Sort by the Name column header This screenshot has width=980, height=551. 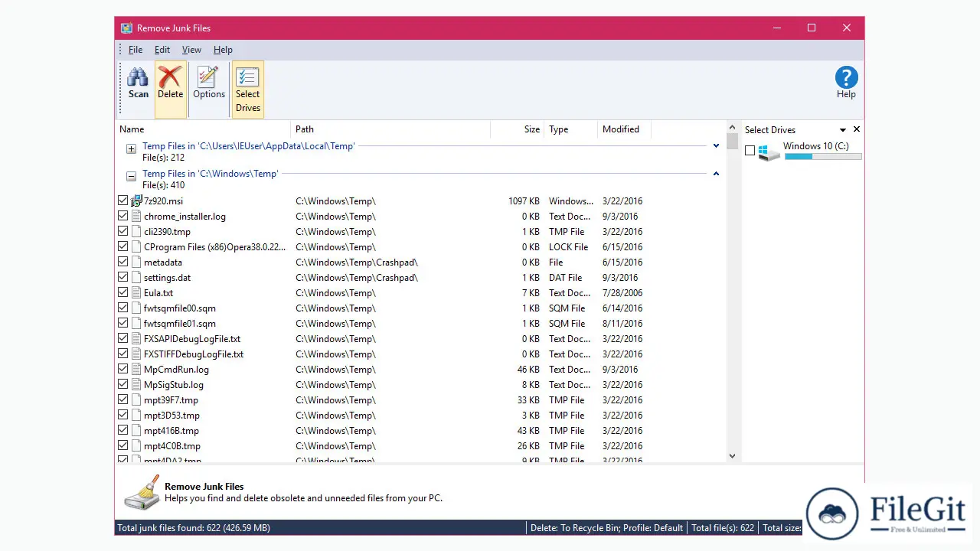(203, 129)
